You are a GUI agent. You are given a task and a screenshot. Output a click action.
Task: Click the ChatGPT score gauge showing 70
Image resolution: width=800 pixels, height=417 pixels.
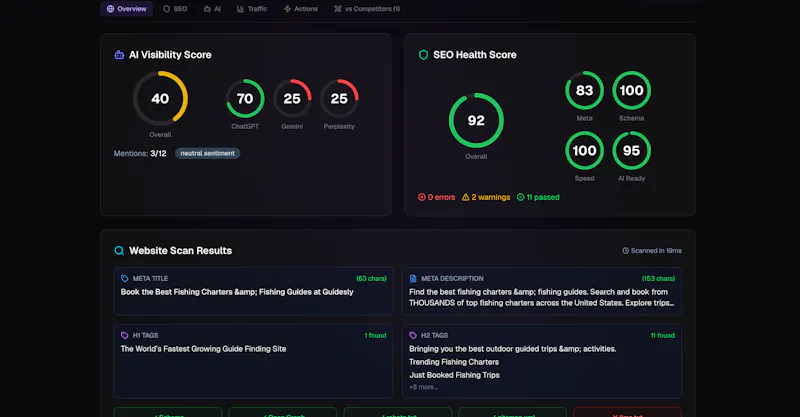pos(245,99)
